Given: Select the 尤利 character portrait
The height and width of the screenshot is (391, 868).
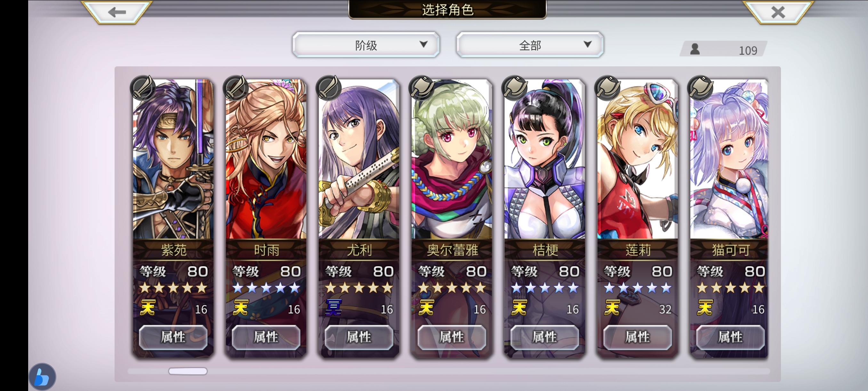Looking at the screenshot, I should [359, 159].
